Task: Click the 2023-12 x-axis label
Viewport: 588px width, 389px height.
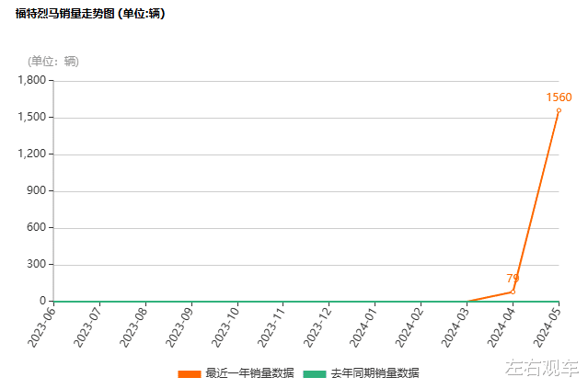Action: pyautogui.click(x=318, y=326)
